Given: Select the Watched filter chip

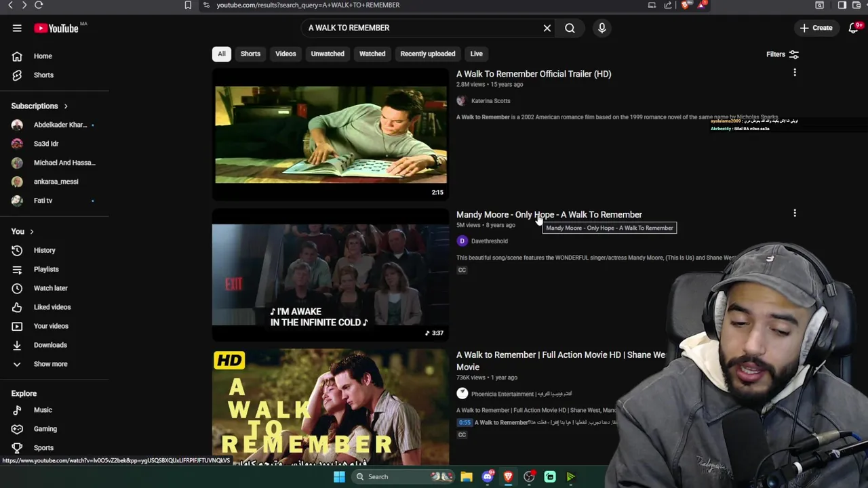Looking at the screenshot, I should [x=372, y=54].
